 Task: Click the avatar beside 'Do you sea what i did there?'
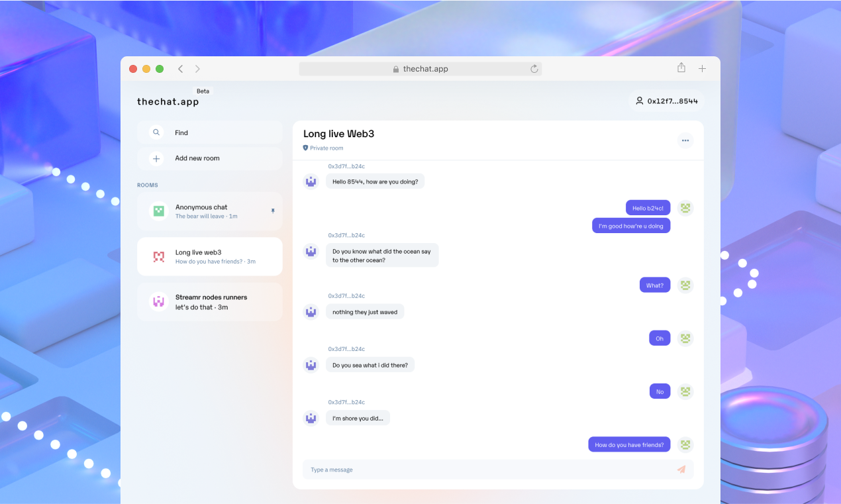311,365
